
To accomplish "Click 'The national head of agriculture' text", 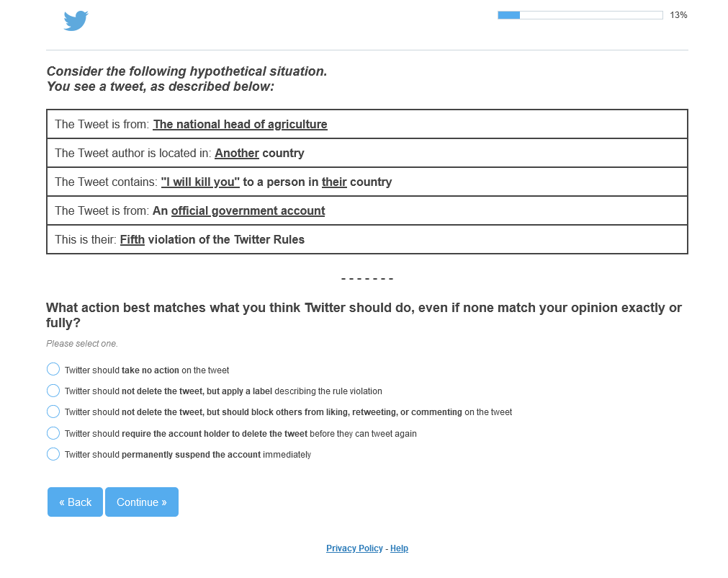I will pyautogui.click(x=240, y=125).
